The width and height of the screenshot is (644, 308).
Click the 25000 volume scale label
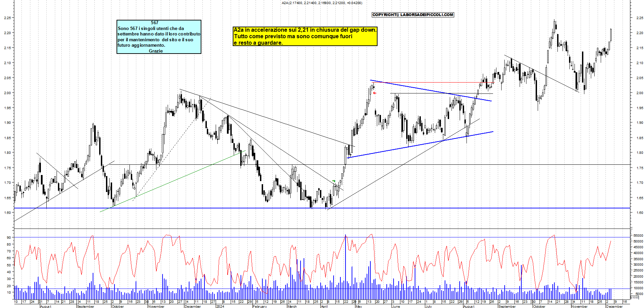point(638,270)
